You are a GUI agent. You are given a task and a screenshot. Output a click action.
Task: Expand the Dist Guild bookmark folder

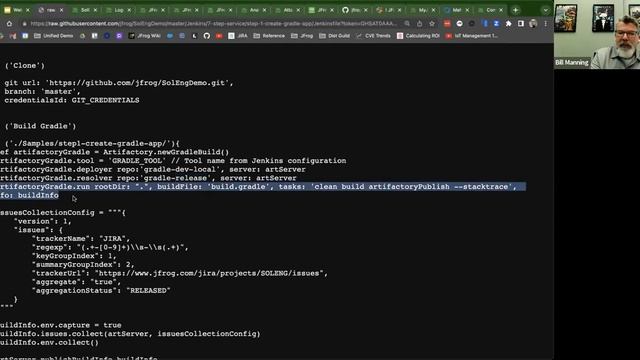pos(334,36)
